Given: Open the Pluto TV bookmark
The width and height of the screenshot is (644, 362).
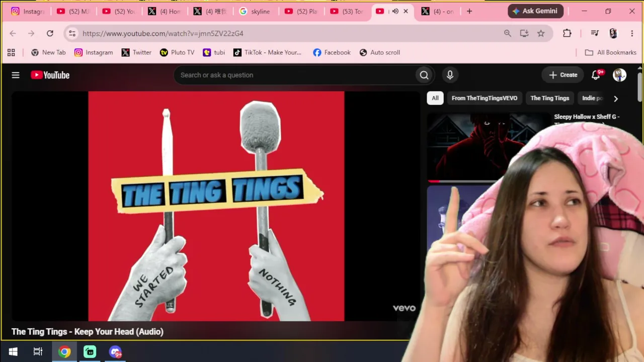Looking at the screenshot, I should [177, 52].
